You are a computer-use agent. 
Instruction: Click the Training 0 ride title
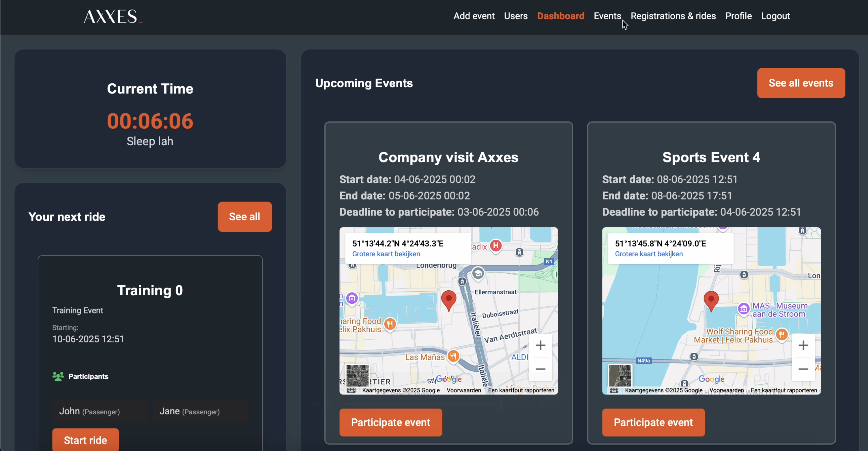(x=150, y=290)
